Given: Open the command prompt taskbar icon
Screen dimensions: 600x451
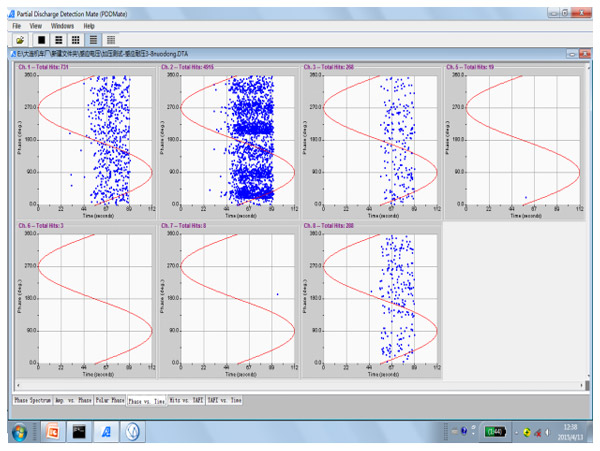Looking at the screenshot, I should coord(79,432).
